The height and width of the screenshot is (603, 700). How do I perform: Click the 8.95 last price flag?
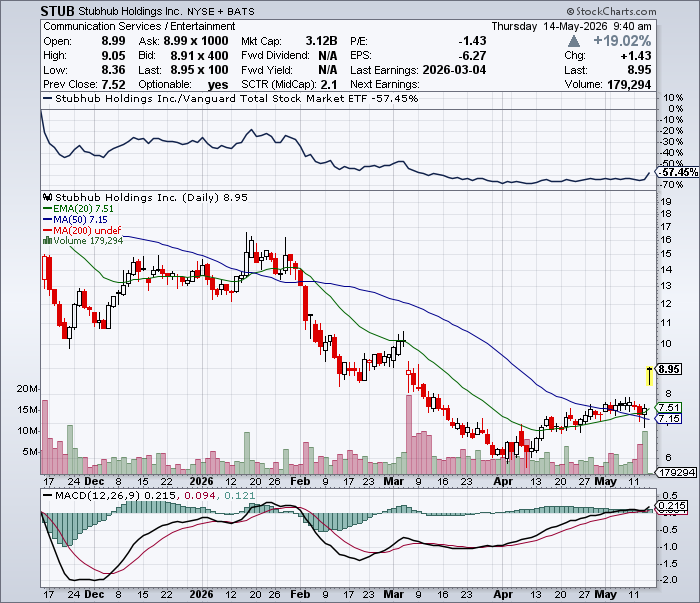(668, 369)
